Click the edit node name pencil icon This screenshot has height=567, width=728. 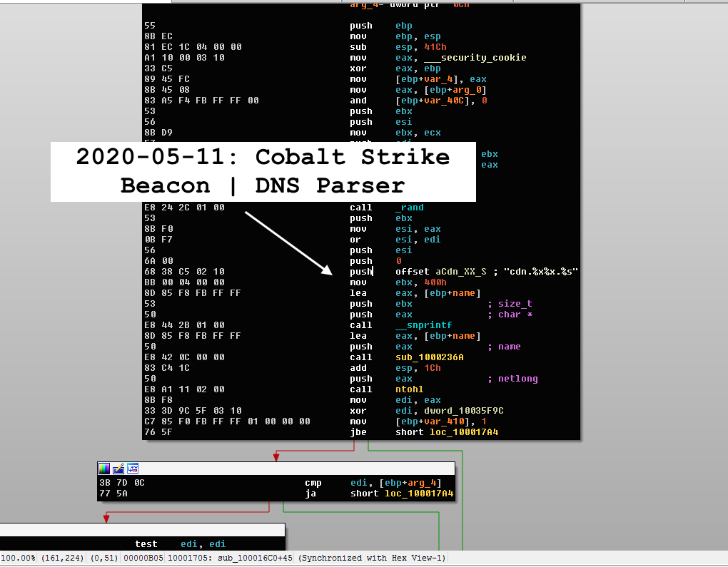(118, 469)
